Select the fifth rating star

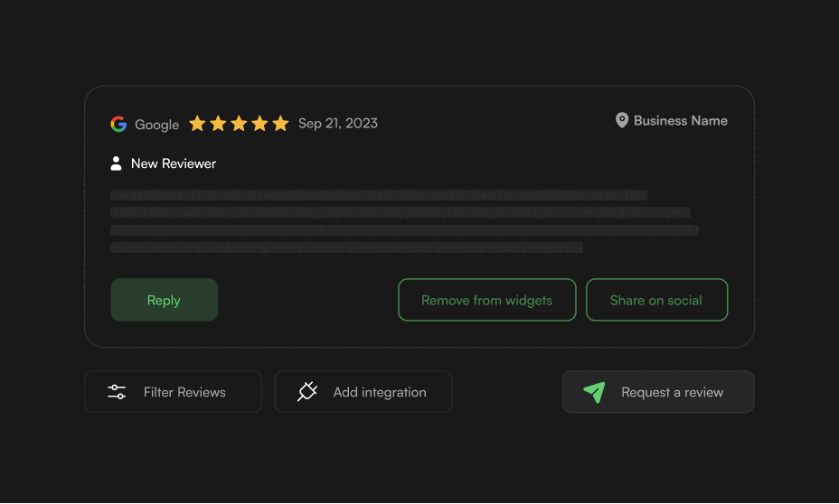(x=280, y=123)
